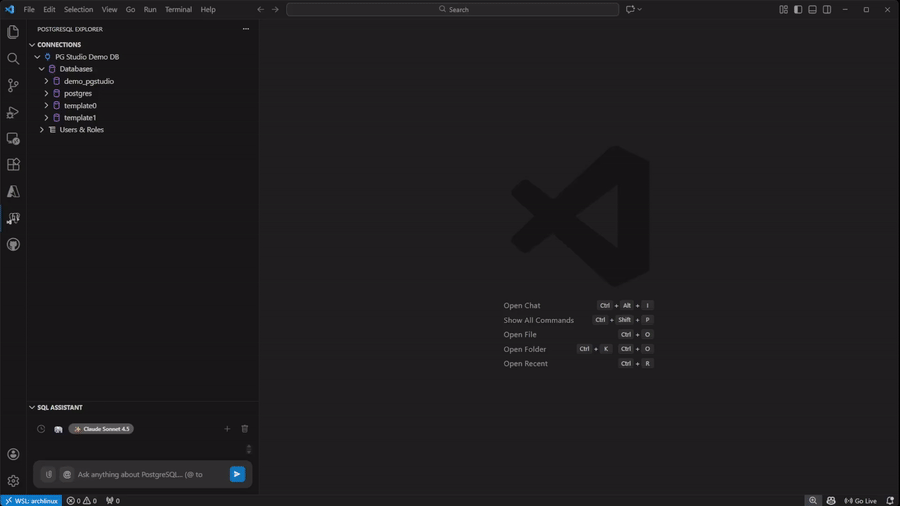
Task: Click the VS Code logo in title bar
Action: click(x=10, y=9)
